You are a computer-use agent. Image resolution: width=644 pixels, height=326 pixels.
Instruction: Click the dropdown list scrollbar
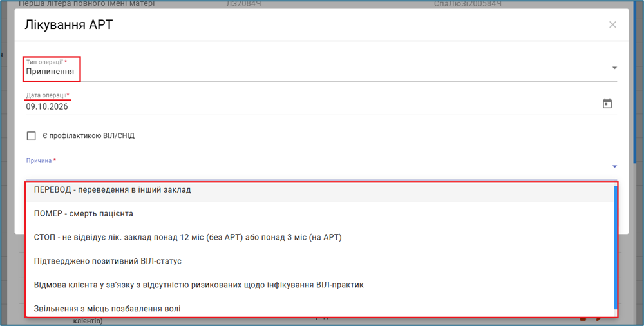(615, 247)
